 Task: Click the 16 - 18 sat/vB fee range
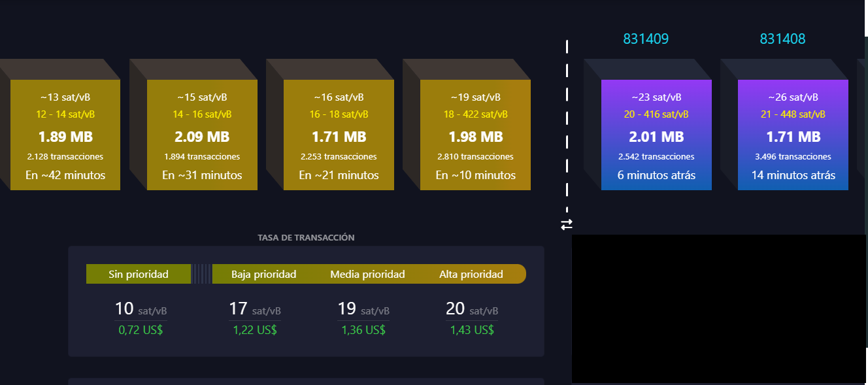click(339, 114)
